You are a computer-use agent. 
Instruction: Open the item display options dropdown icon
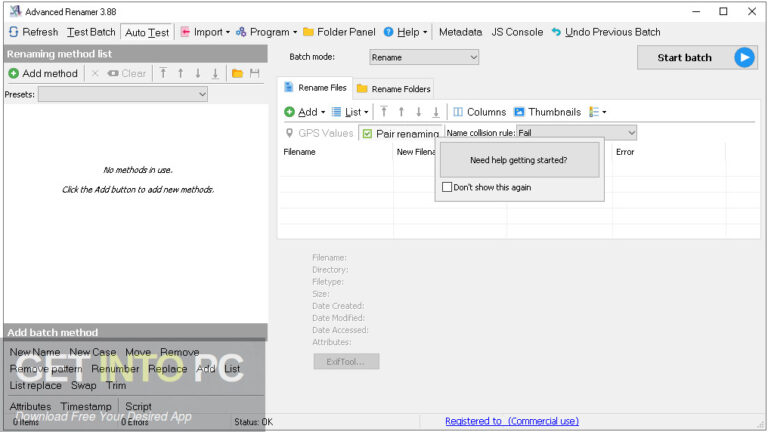coord(598,112)
